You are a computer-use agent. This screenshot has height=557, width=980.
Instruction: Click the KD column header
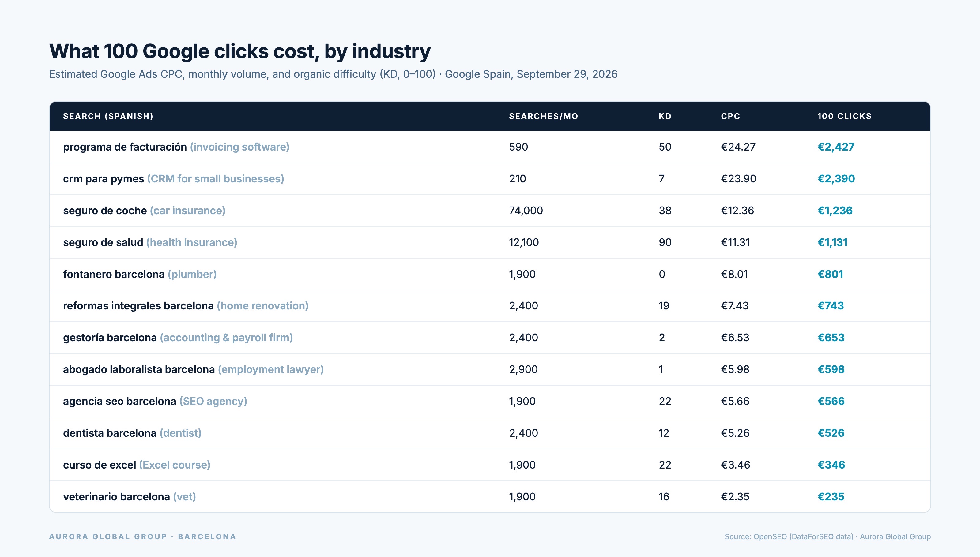tap(665, 116)
